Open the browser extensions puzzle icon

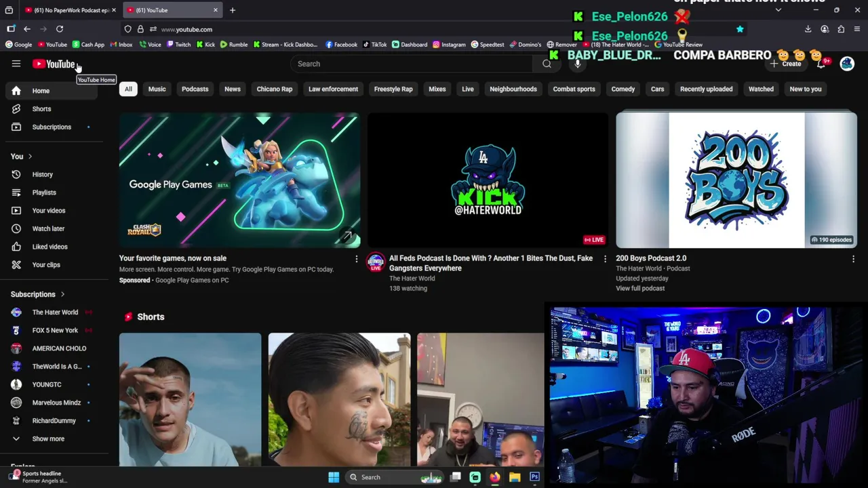[x=841, y=29]
